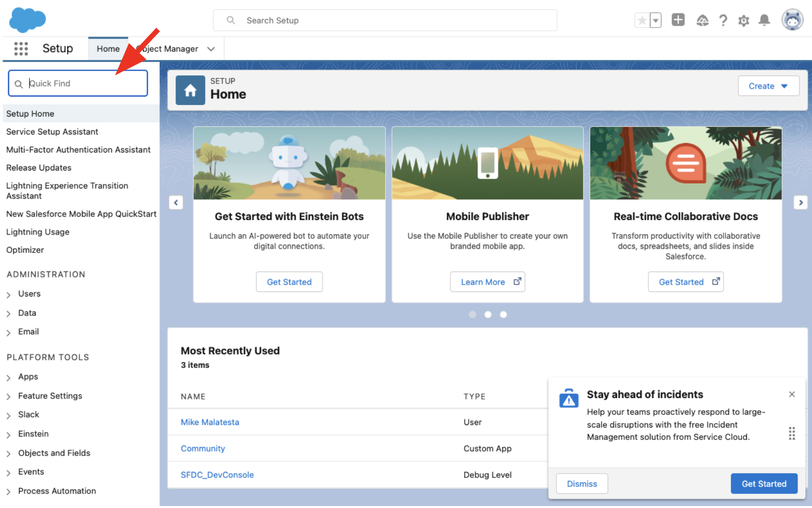Open the Setup gear icon
This screenshot has height=508, width=812.
click(x=743, y=20)
